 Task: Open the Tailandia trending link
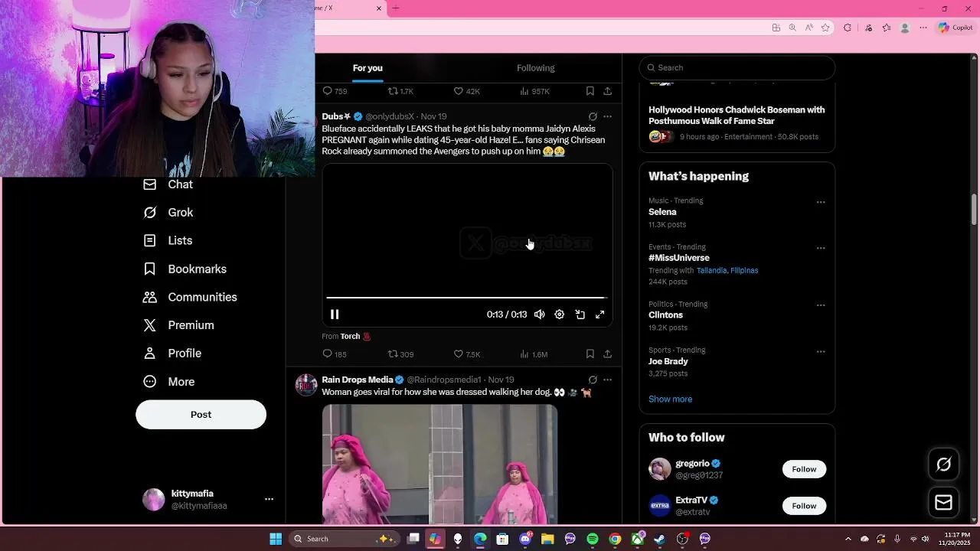pyautogui.click(x=711, y=270)
